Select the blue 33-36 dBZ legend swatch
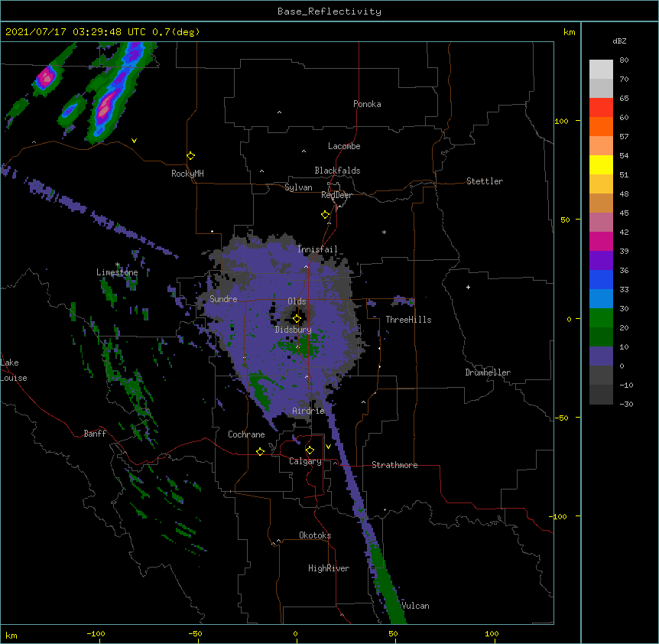Screen dimensions: 659x644 (601, 279)
